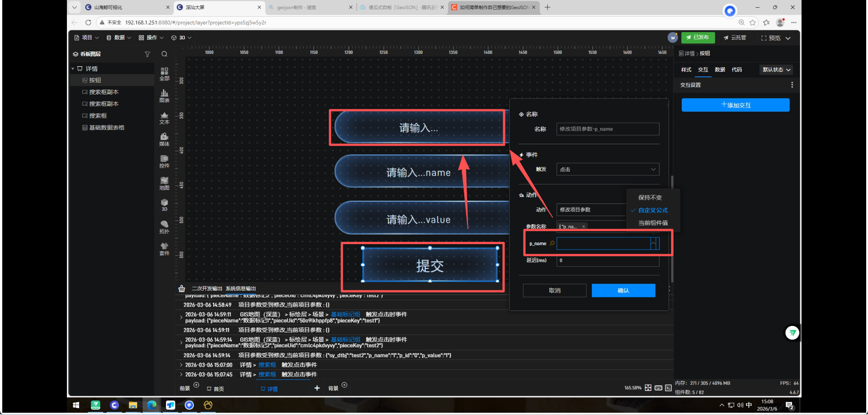Open the 图表 charts component category

tap(164, 95)
